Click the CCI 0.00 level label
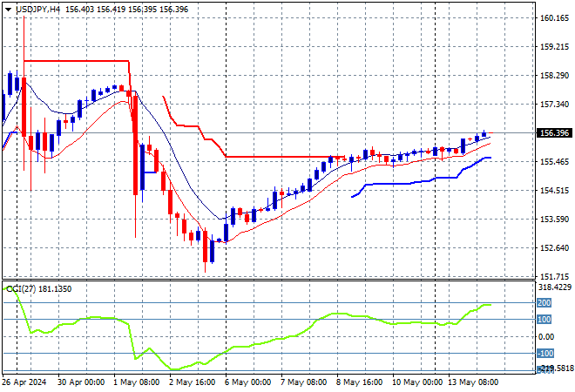 [546, 336]
